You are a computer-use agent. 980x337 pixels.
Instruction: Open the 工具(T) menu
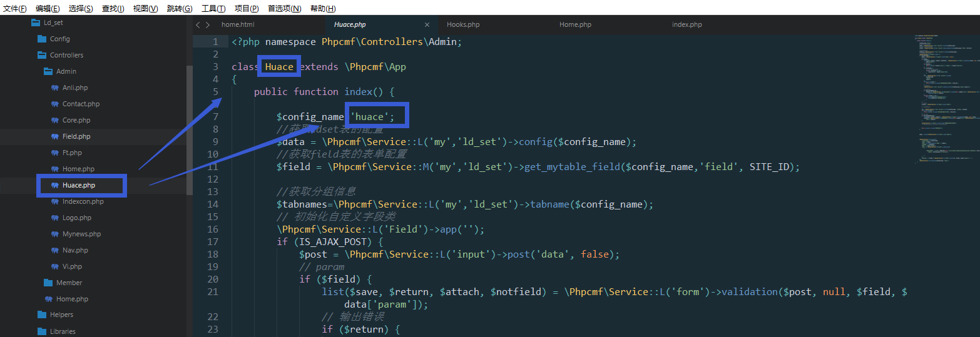click(213, 8)
